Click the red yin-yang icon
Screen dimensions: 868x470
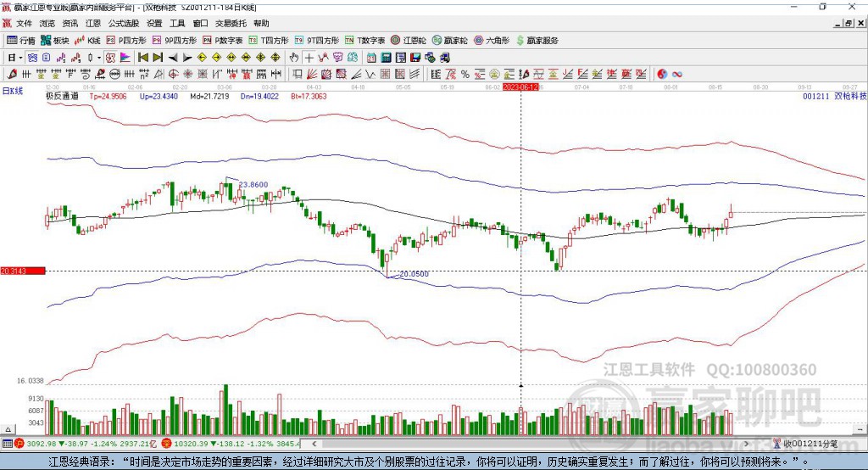click(662, 74)
